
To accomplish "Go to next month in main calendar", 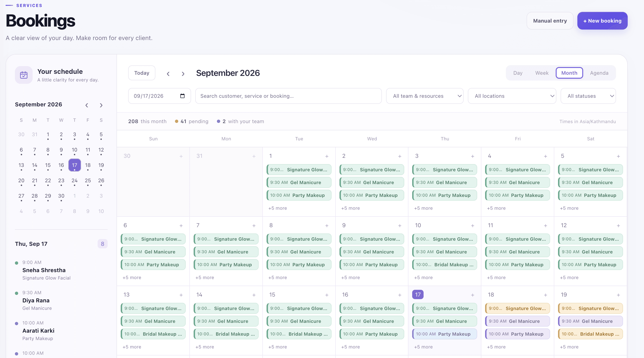I will pos(183,74).
